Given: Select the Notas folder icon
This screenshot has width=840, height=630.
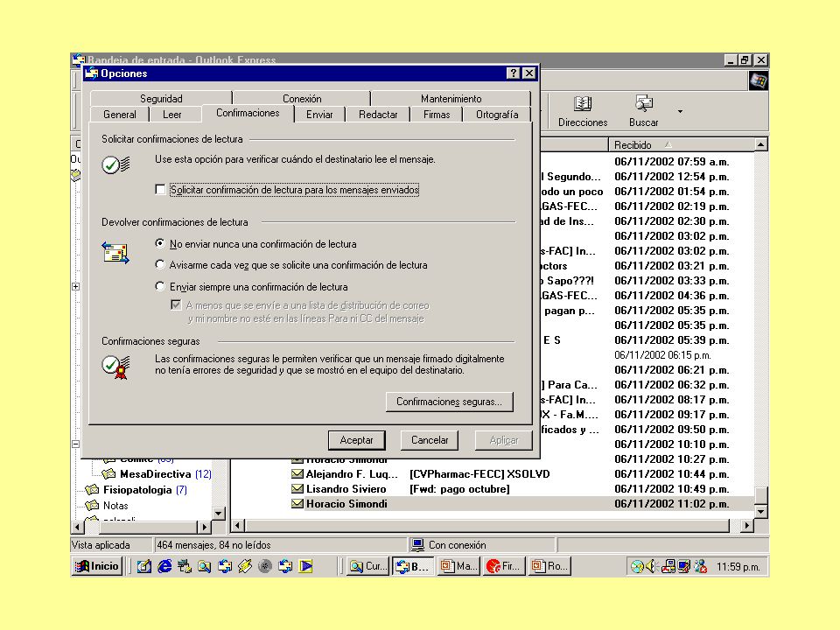Looking at the screenshot, I should point(92,505).
